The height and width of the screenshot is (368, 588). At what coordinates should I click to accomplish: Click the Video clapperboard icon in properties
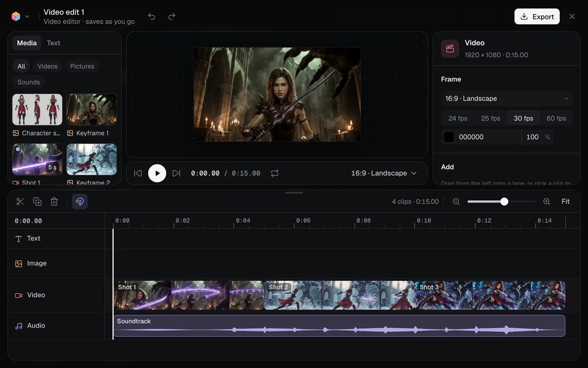click(450, 49)
